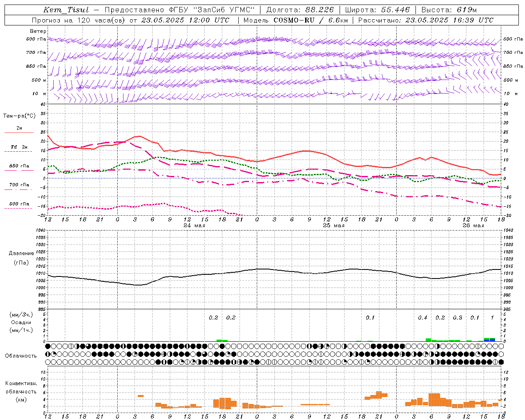Click the 24 мая date label
Screen dimensions: 525x420
pos(194,226)
